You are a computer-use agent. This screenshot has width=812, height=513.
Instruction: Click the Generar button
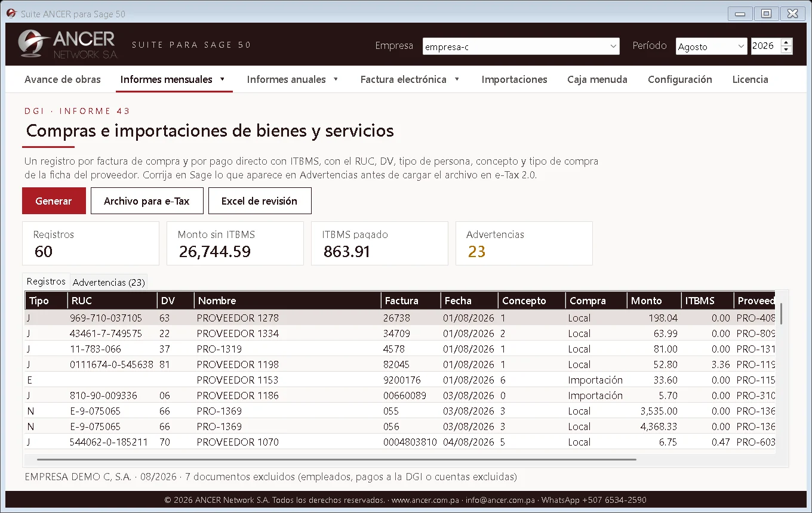[54, 201]
